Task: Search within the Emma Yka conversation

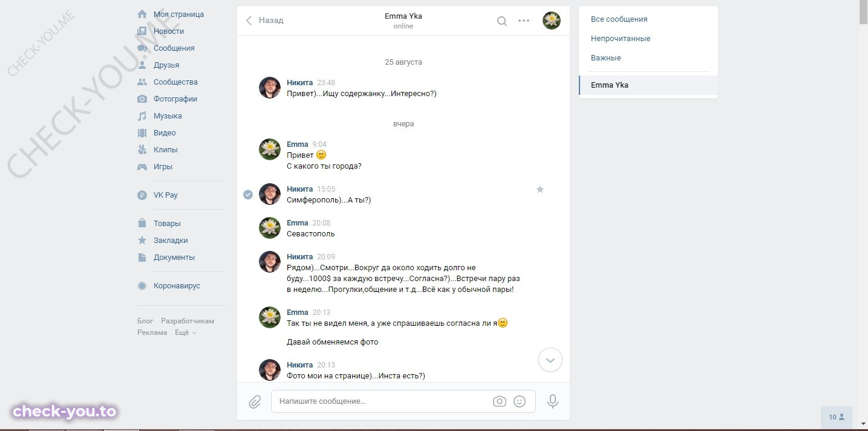Action: coord(502,21)
